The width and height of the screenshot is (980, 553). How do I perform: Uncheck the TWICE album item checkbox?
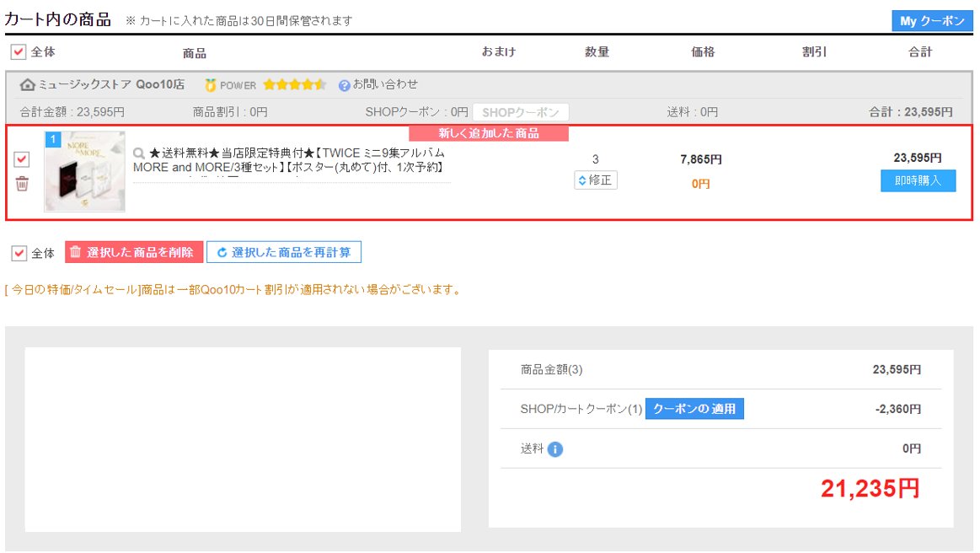pyautogui.click(x=22, y=159)
